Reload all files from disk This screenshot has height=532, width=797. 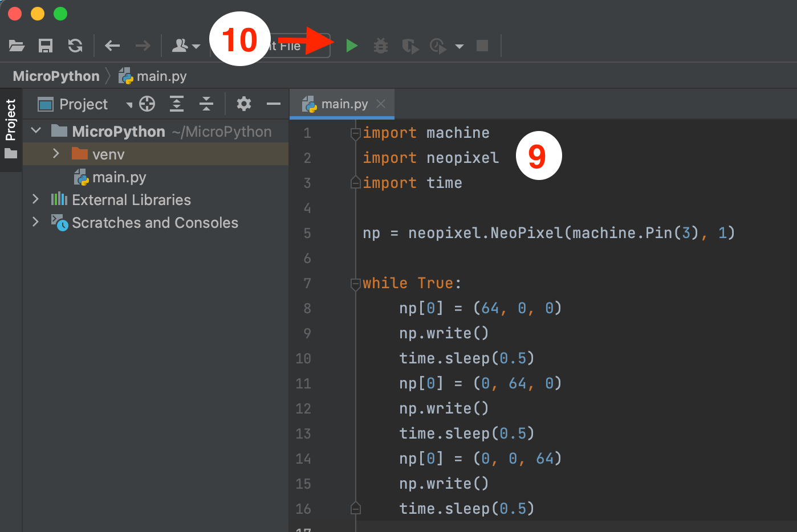pyautogui.click(x=75, y=46)
